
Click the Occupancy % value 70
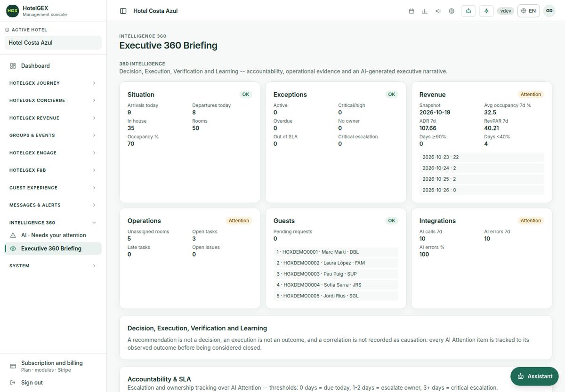(x=131, y=144)
